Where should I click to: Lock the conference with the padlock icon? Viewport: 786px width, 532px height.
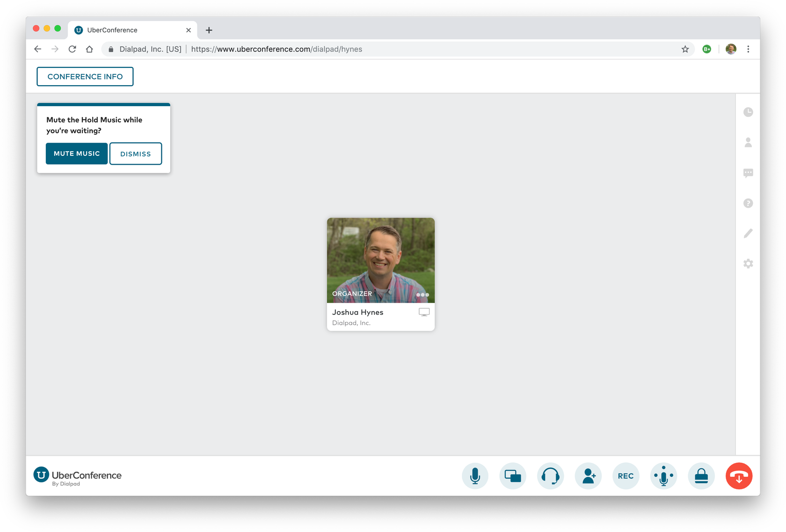point(701,476)
